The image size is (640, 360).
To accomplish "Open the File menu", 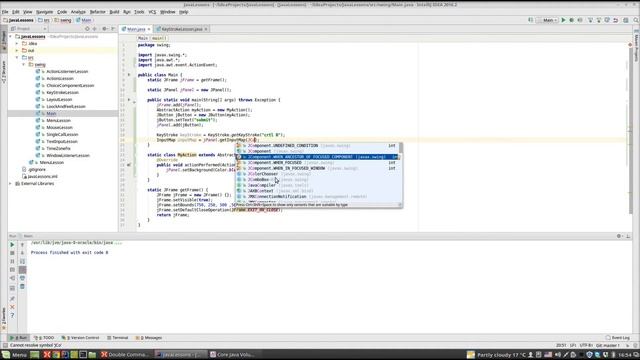I will point(5,12).
